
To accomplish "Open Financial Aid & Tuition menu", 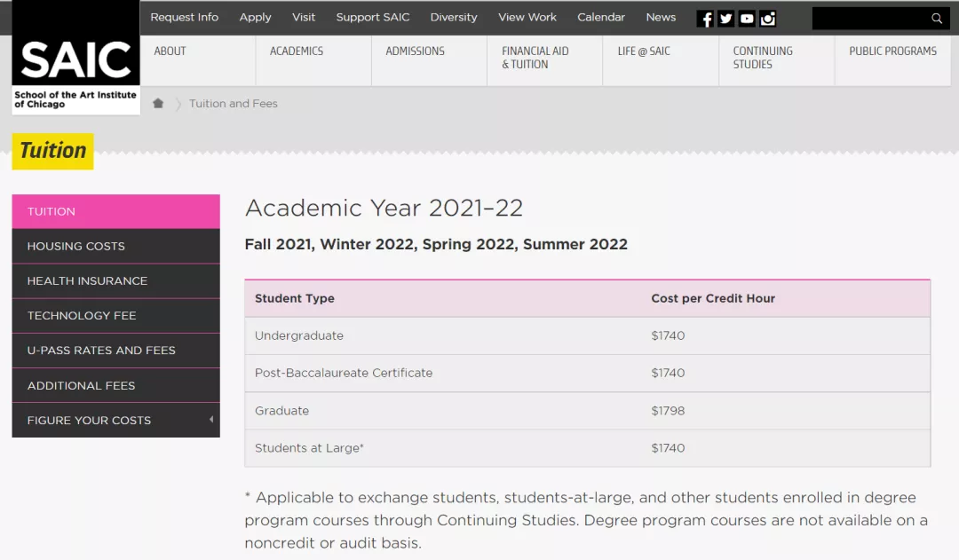I will [x=544, y=60].
